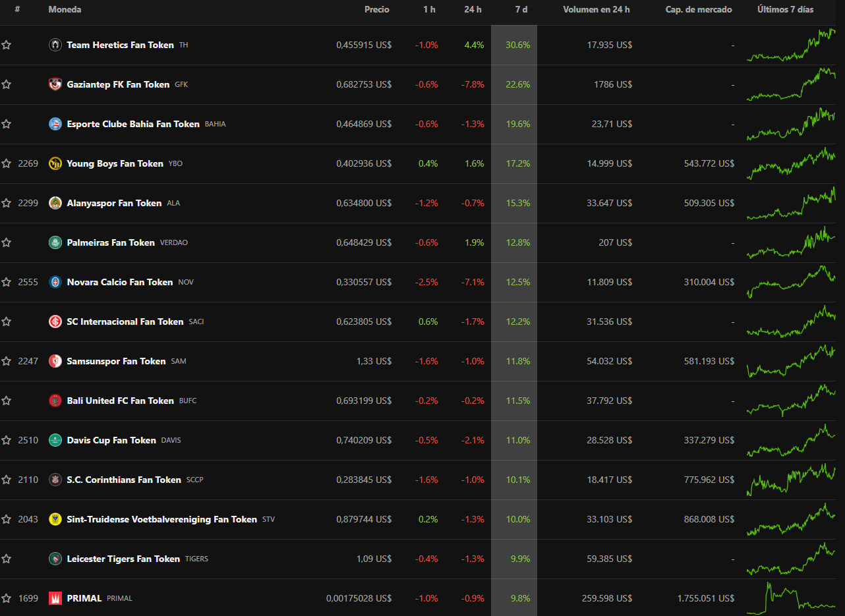Sort by the 7 d change column

pyautogui.click(x=521, y=10)
